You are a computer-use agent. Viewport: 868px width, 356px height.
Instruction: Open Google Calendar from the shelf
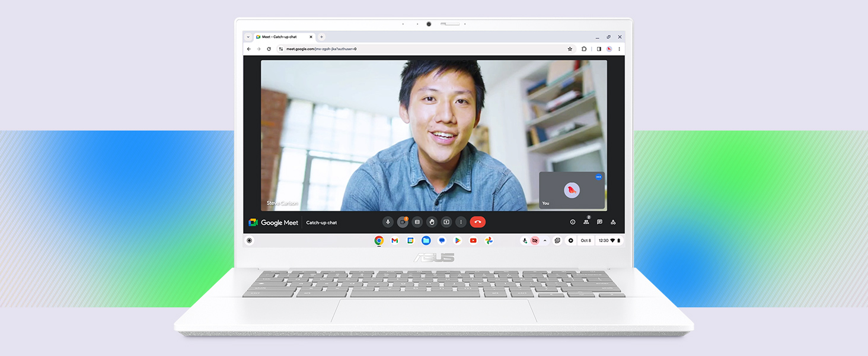pos(410,240)
